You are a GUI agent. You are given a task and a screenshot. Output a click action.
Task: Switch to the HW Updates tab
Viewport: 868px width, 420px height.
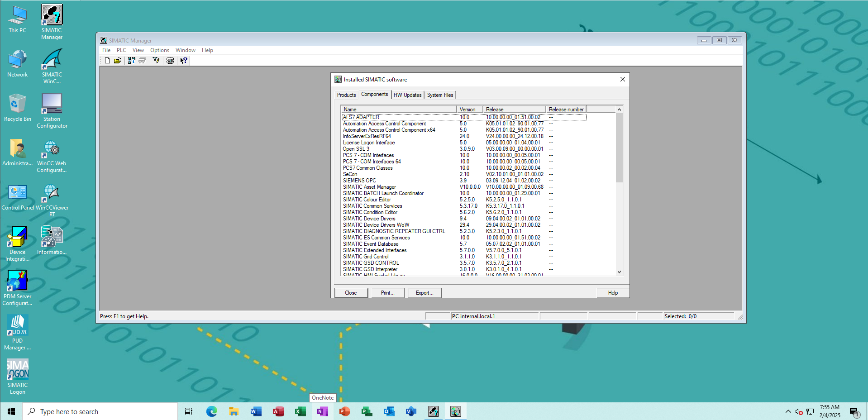point(407,95)
